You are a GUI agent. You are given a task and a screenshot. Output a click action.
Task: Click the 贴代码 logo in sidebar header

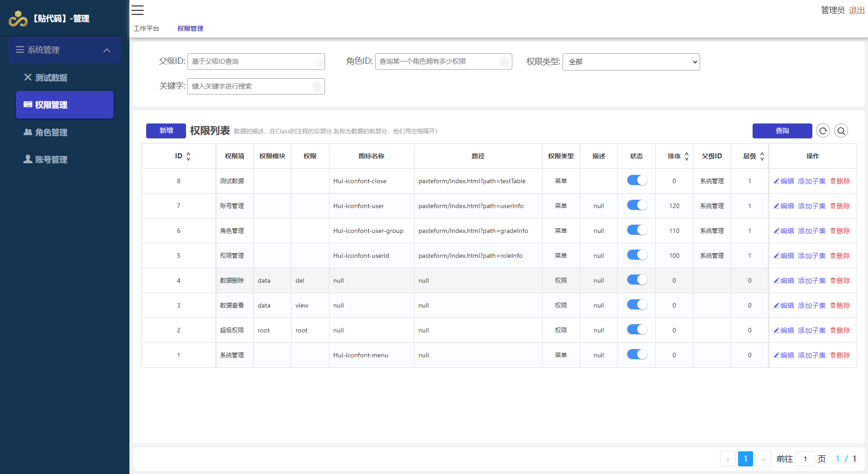click(x=18, y=19)
